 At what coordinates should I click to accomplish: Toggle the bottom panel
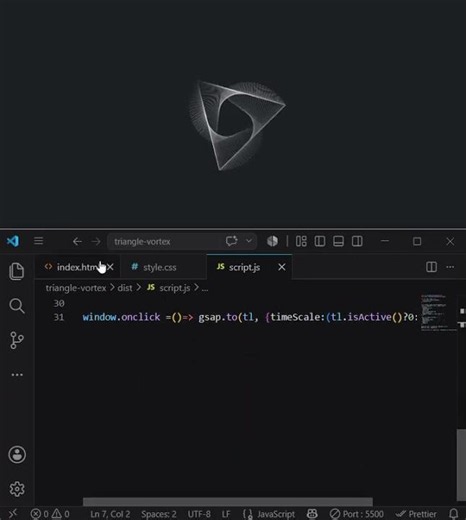(x=338, y=241)
